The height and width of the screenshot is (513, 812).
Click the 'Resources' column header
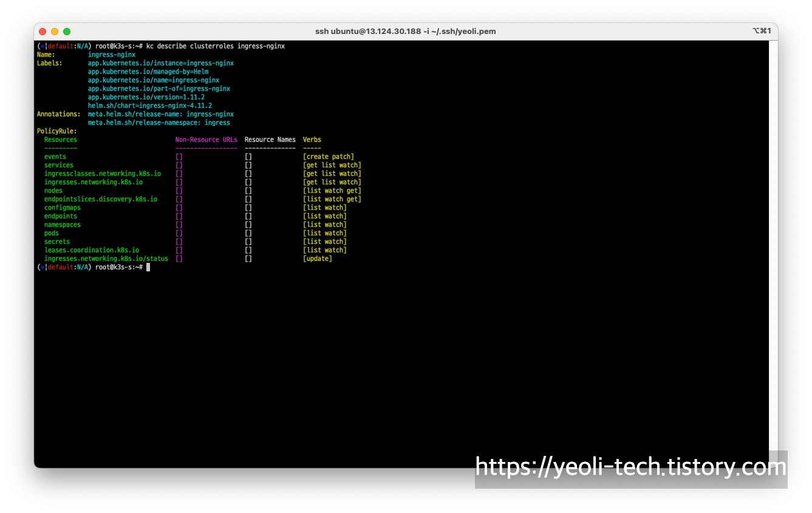click(61, 140)
